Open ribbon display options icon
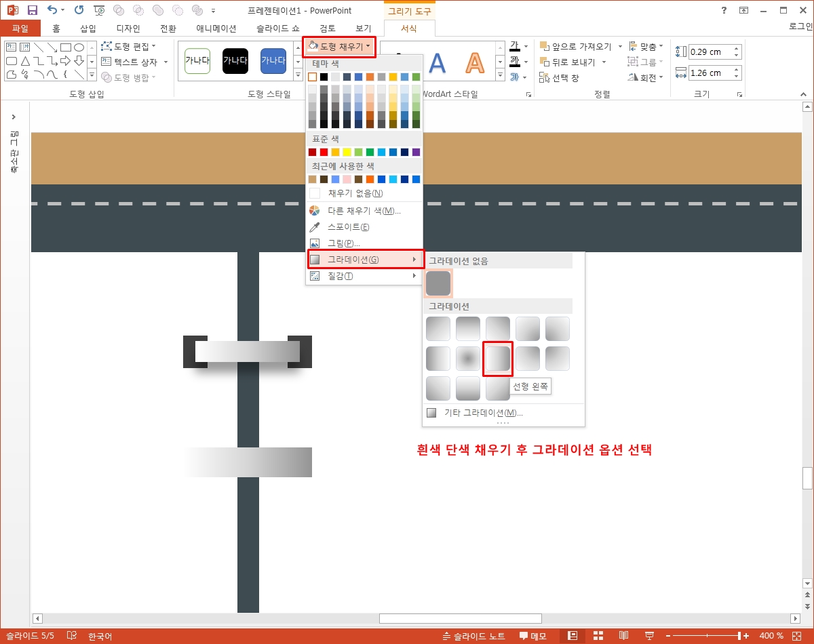This screenshot has width=814, height=644. point(744,10)
